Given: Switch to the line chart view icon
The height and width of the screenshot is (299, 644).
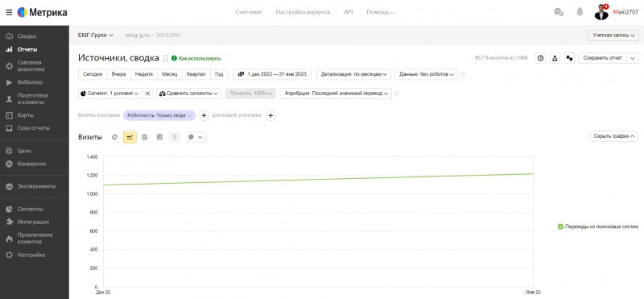Looking at the screenshot, I should coord(130,137).
